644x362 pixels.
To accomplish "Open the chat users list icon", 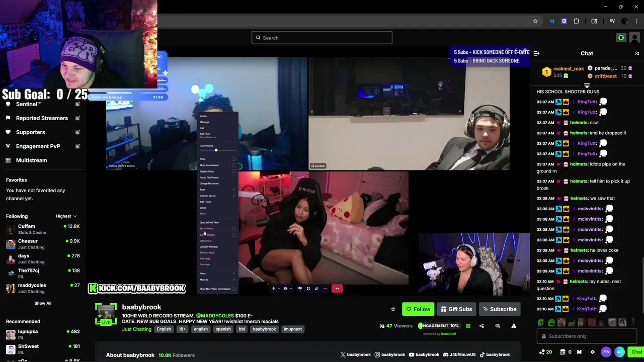I will (637, 53).
